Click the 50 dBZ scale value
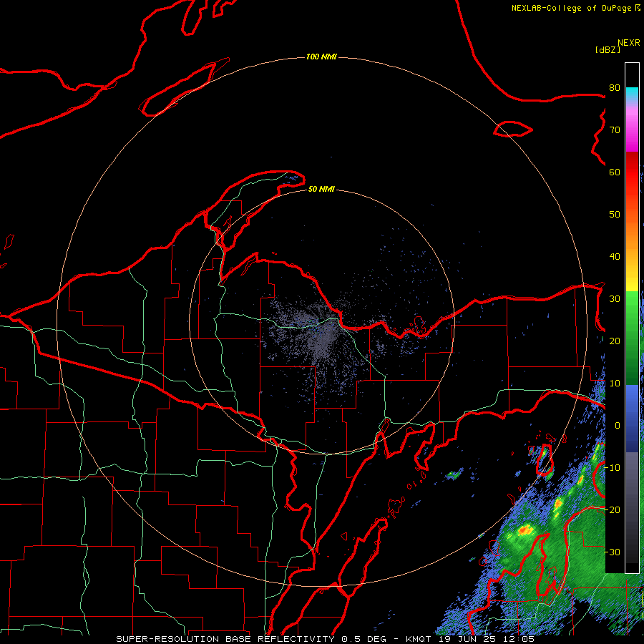This screenshot has width=644, height=644. (615, 215)
